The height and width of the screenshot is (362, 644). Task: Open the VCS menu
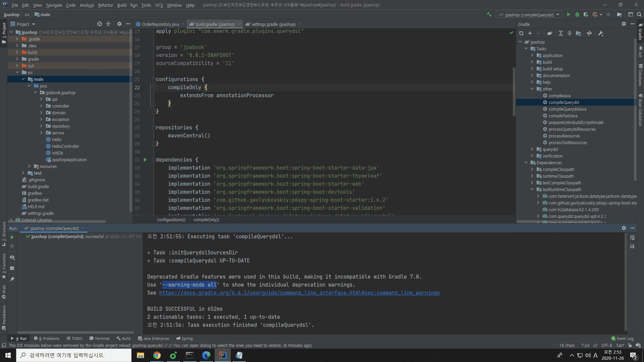(159, 5)
